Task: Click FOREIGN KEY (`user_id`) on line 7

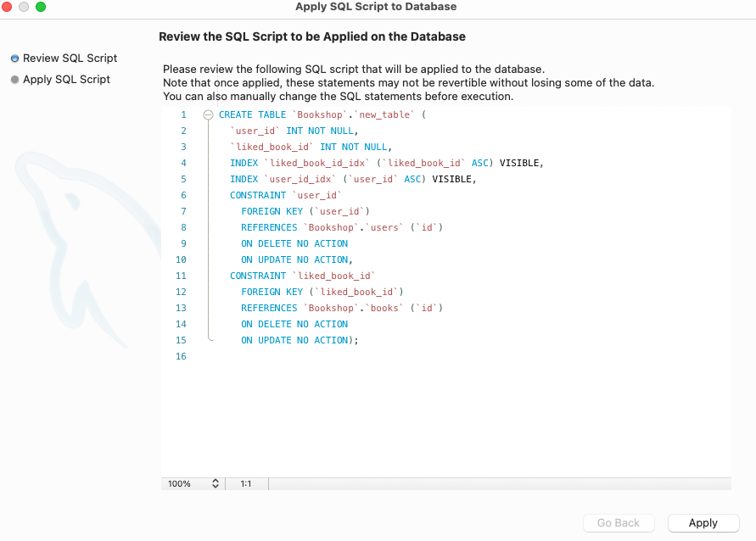Action: [x=305, y=211]
